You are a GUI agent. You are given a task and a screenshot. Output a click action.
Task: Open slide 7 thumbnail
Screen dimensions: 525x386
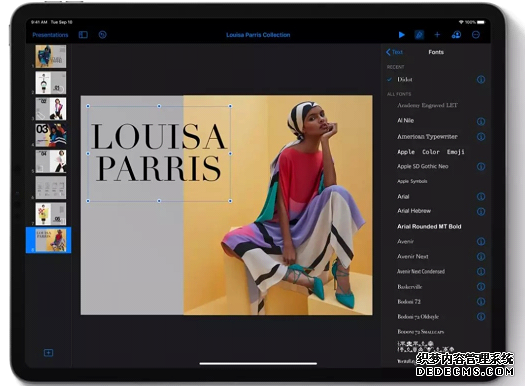coord(51,214)
